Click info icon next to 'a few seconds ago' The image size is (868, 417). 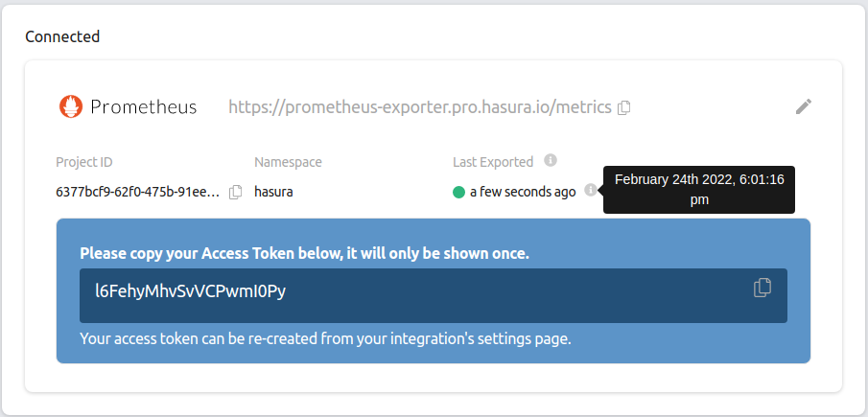pyautogui.click(x=590, y=191)
